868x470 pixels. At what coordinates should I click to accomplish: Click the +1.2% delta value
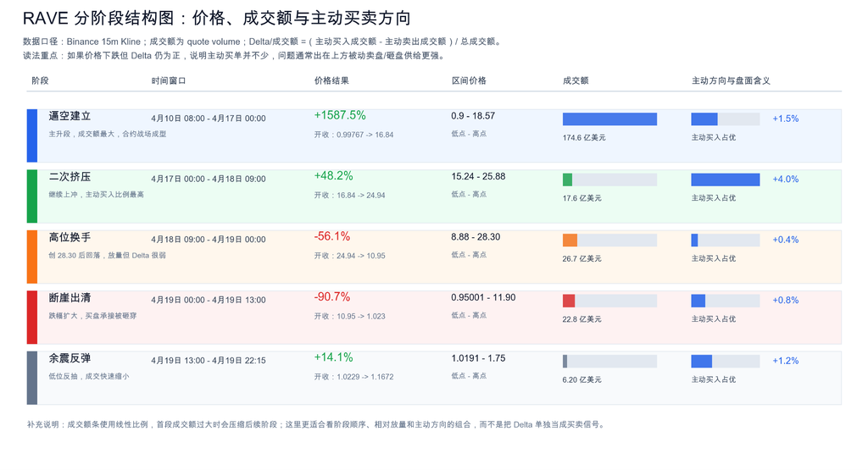click(x=786, y=361)
